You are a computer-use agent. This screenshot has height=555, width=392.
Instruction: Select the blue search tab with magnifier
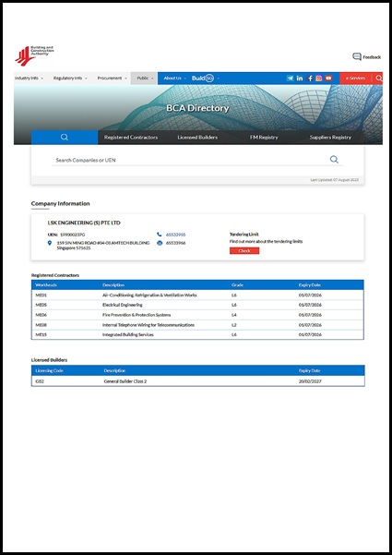[x=65, y=138]
